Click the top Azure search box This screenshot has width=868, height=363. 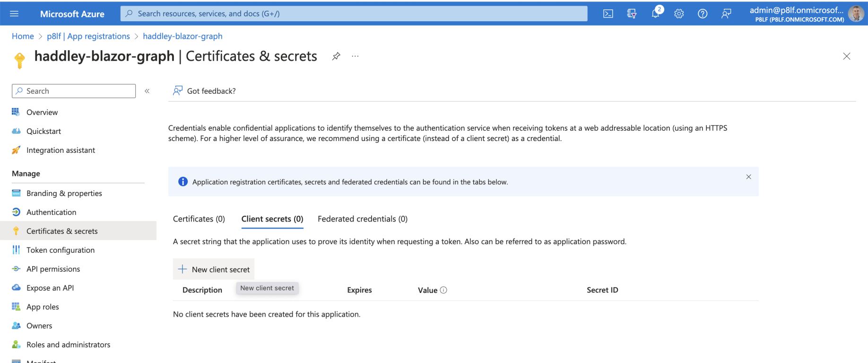(354, 14)
